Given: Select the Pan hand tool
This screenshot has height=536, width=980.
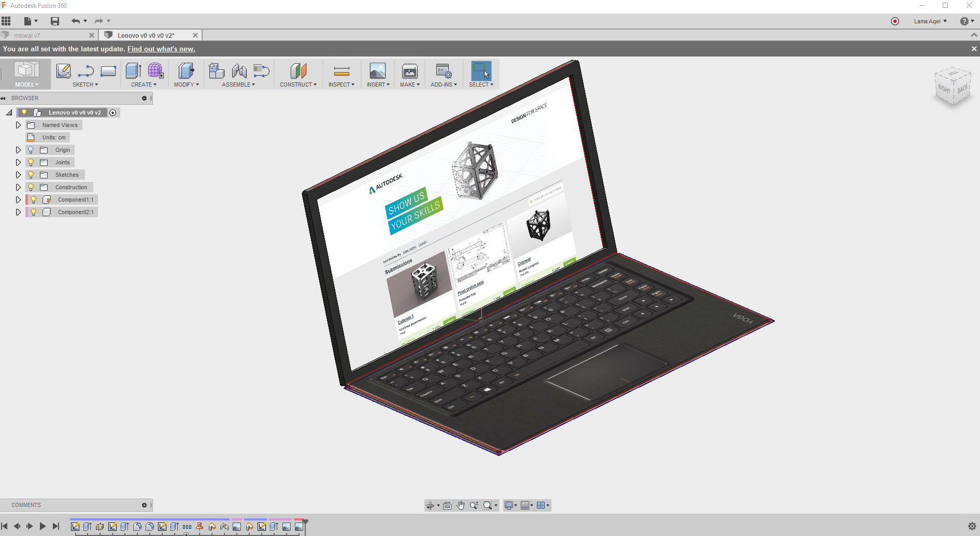Looking at the screenshot, I should click(461, 505).
